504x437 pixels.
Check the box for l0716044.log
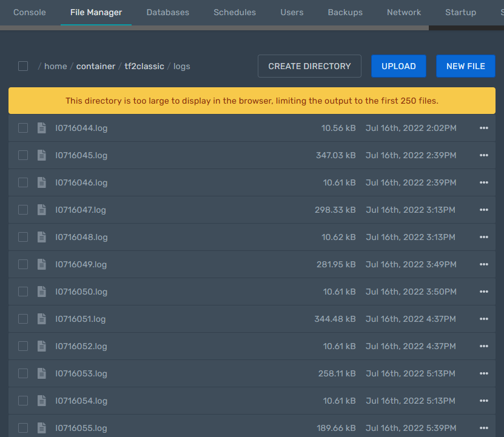(23, 128)
